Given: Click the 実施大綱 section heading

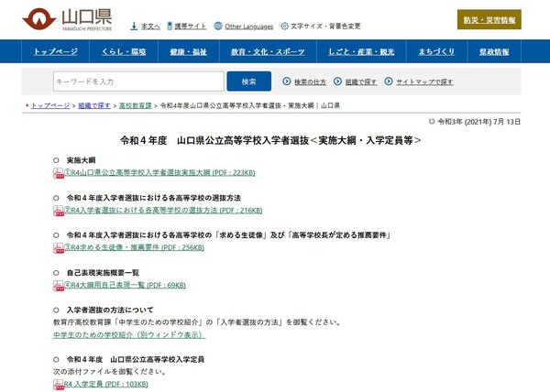Looking at the screenshot, I should (x=81, y=160).
